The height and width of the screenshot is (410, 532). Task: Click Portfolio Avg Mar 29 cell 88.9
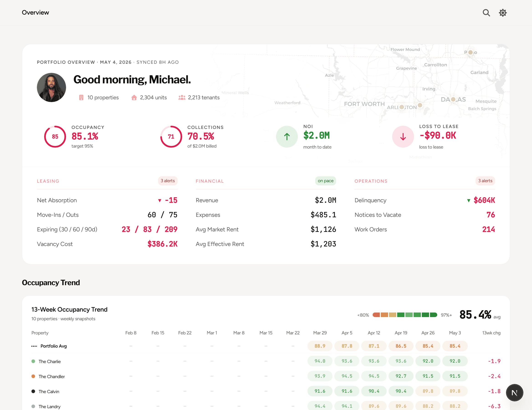point(320,346)
